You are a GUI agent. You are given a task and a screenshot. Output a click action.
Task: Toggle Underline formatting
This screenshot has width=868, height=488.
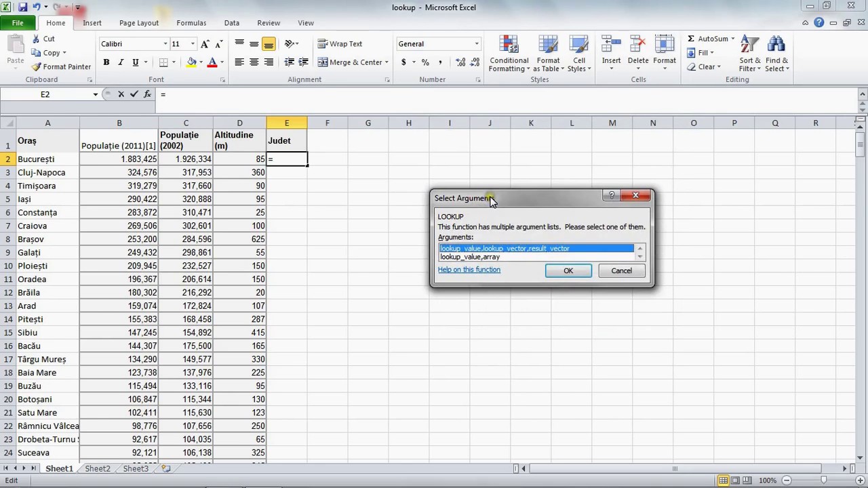(136, 62)
